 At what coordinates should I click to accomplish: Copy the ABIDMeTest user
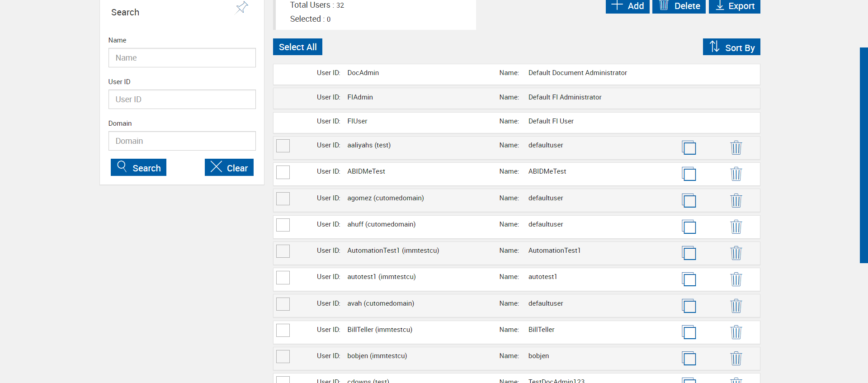(x=689, y=174)
